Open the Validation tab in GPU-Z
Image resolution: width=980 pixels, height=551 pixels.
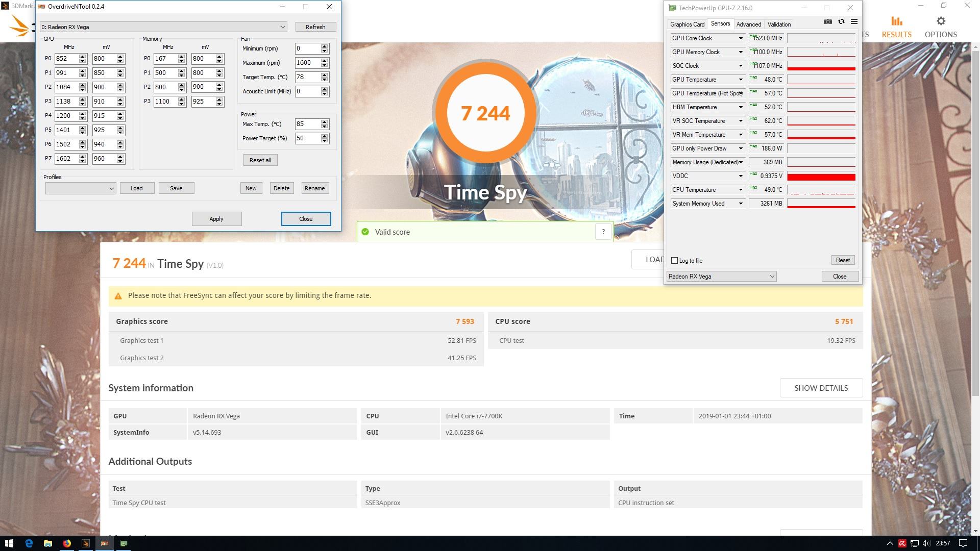tap(779, 24)
